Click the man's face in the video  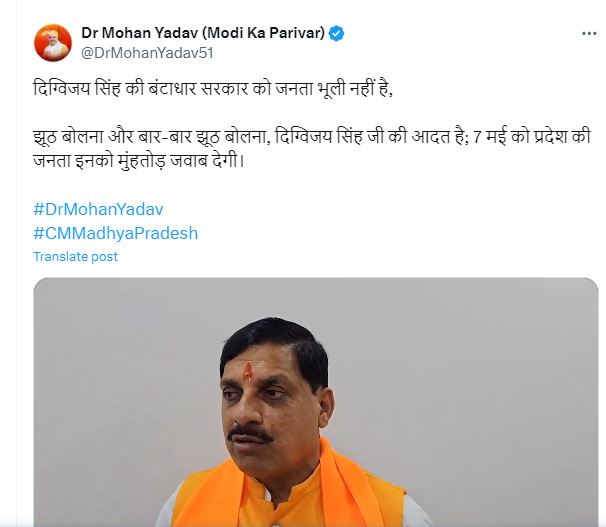coord(271,402)
